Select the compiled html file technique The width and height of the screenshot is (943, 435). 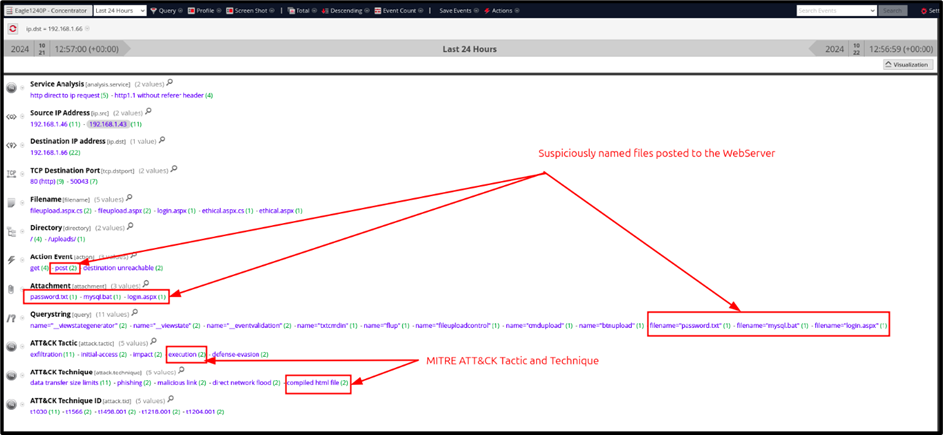pos(313,383)
